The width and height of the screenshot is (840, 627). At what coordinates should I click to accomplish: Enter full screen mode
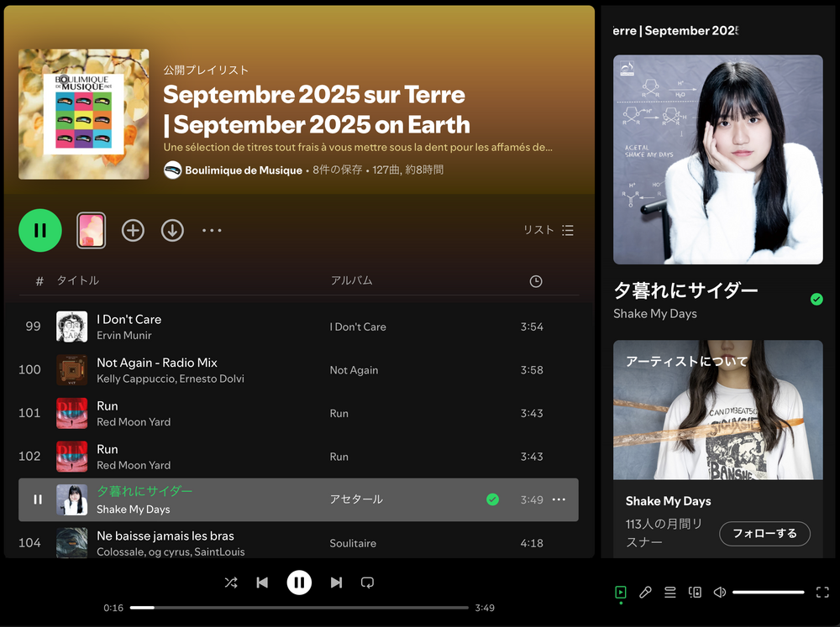[822, 593]
